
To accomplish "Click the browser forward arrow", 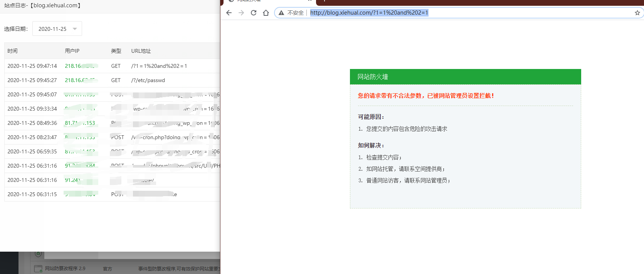I will (241, 13).
